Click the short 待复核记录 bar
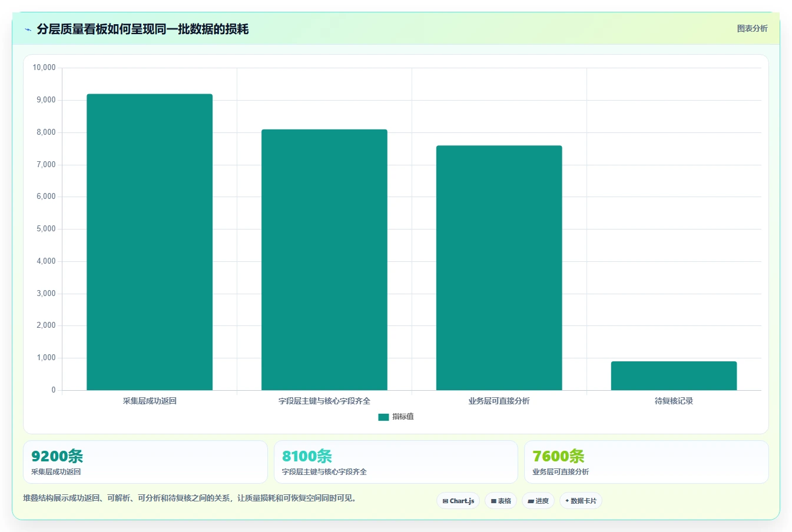792x532 pixels. pyautogui.click(x=674, y=375)
